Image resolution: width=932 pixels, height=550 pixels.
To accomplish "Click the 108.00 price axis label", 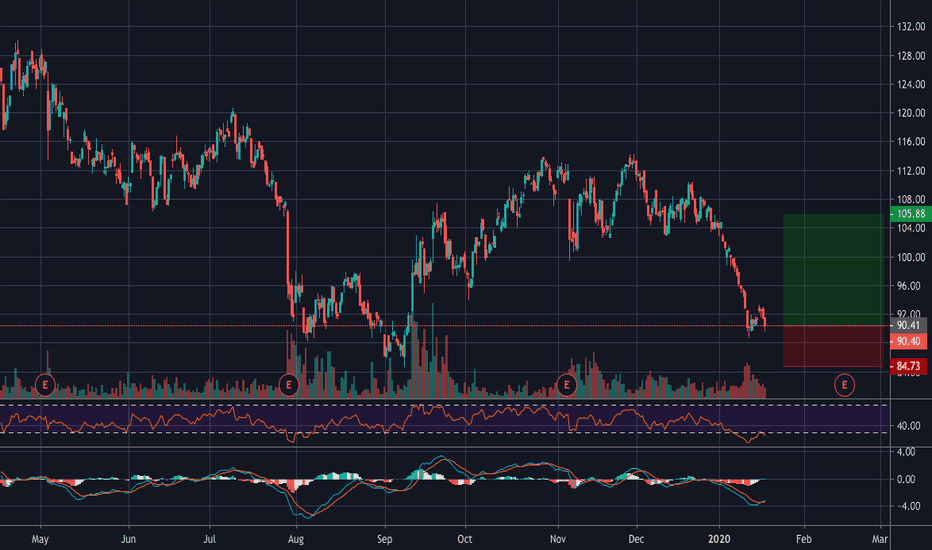I will pyautogui.click(x=911, y=199).
